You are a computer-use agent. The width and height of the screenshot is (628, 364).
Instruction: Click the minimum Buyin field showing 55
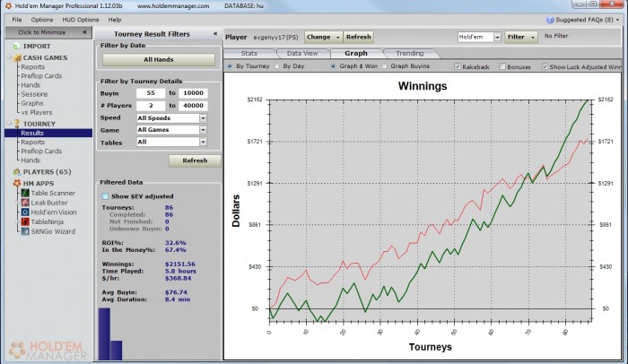(151, 93)
